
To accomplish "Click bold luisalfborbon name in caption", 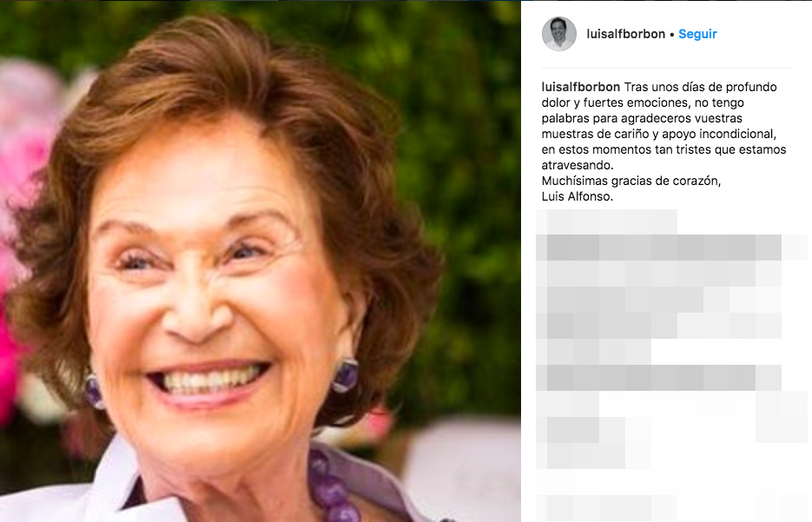I will [x=580, y=87].
